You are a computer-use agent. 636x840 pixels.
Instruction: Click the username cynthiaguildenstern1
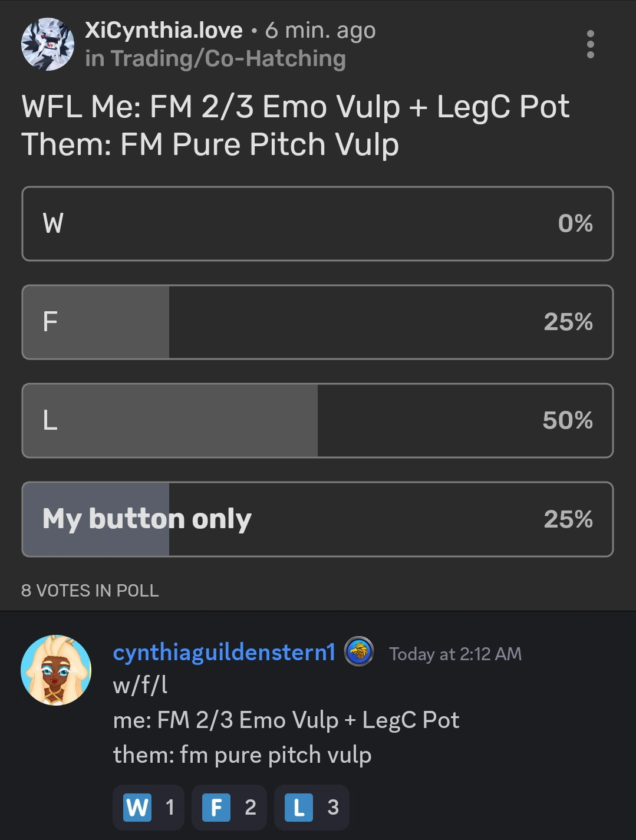pos(224,652)
